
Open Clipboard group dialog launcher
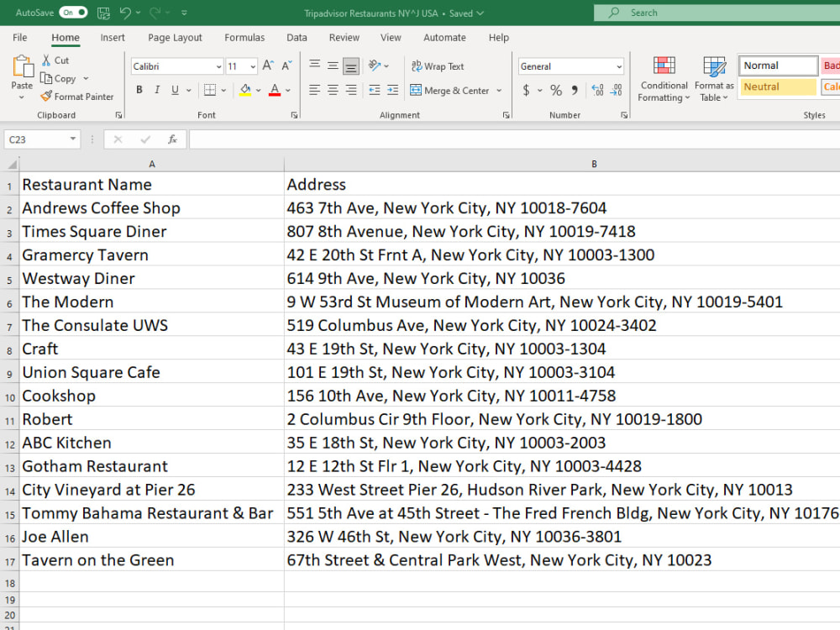[x=118, y=115]
